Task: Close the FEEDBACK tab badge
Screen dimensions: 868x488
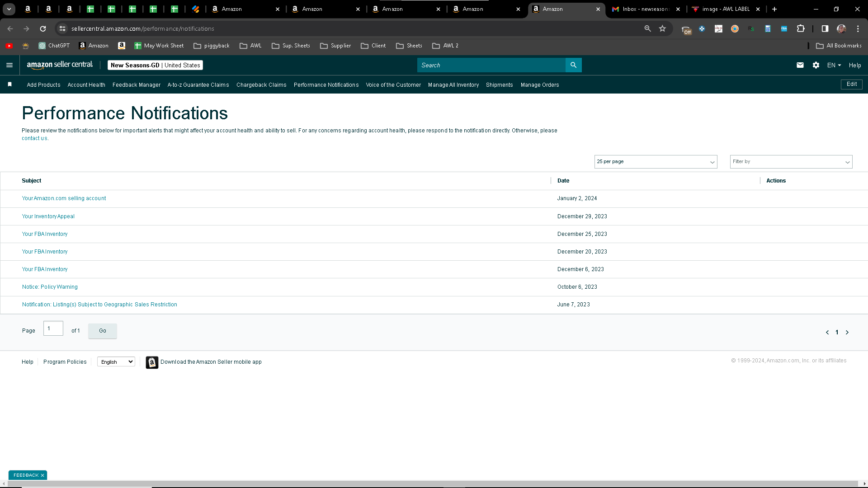Action: point(42,475)
